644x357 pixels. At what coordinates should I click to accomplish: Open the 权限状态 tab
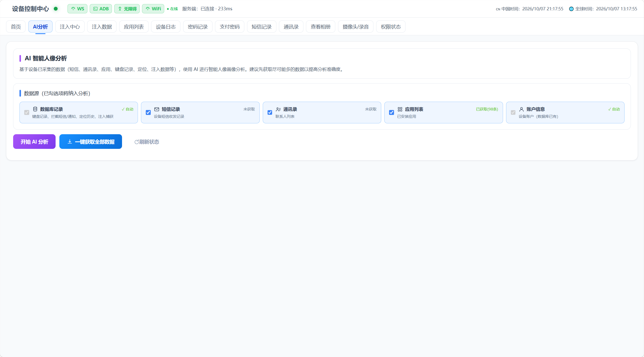click(391, 27)
